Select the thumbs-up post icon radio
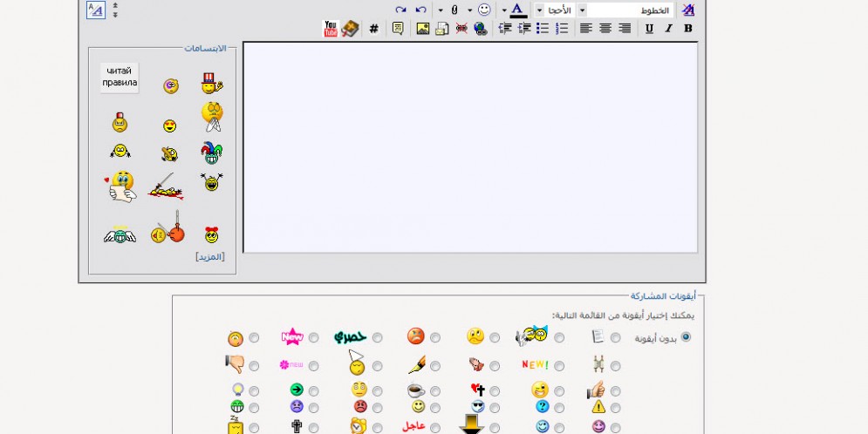868x434 pixels. [616, 391]
